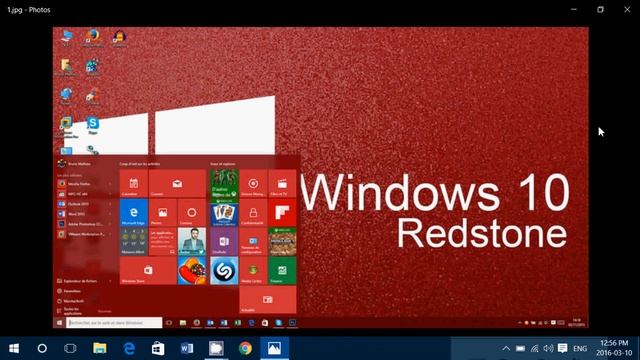Image resolution: width=640 pixels, height=360 pixels.
Task: Open the Windows Store from the taskbar
Action: 158,348
